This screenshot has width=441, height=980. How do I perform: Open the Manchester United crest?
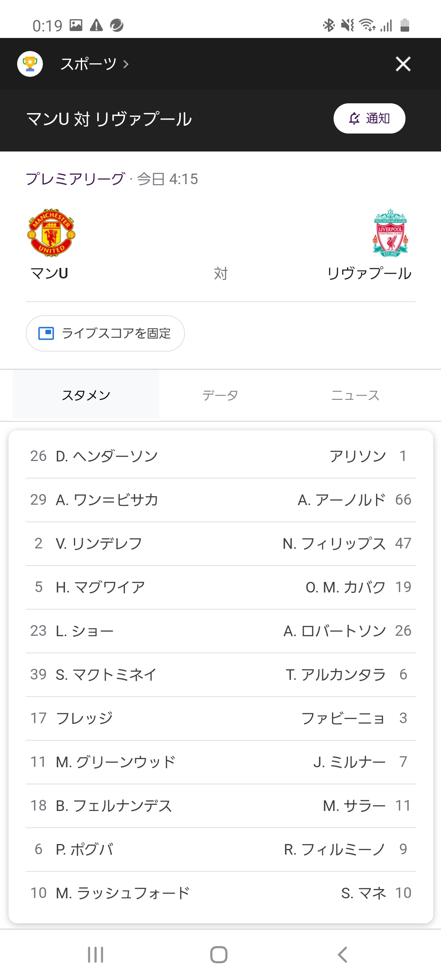pyautogui.click(x=51, y=233)
